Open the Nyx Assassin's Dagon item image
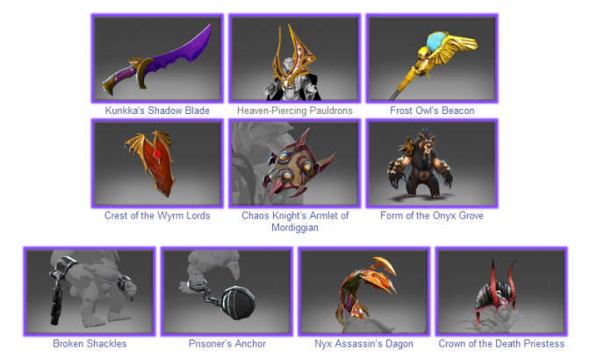The width and height of the screenshot is (597, 364). point(364,292)
